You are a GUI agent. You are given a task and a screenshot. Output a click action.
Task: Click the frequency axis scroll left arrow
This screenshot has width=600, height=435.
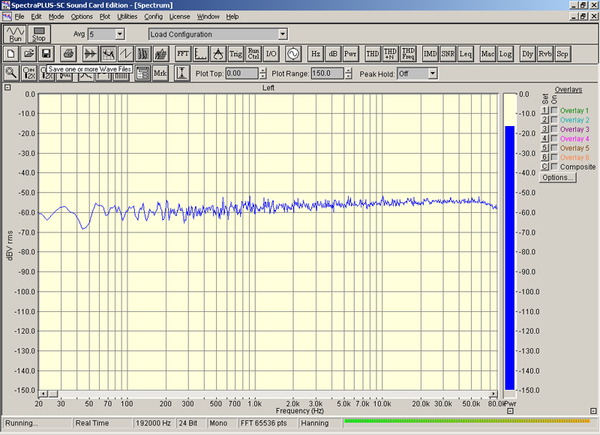43,394
